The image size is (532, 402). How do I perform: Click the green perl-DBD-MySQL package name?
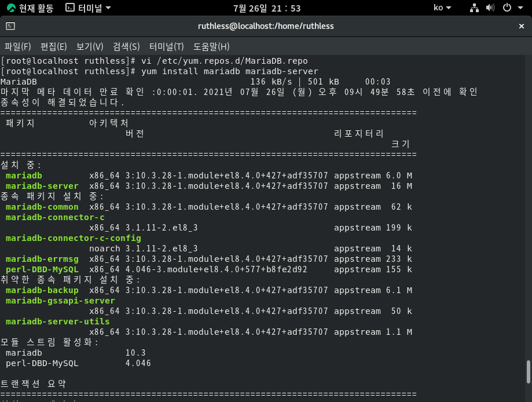(x=42, y=269)
